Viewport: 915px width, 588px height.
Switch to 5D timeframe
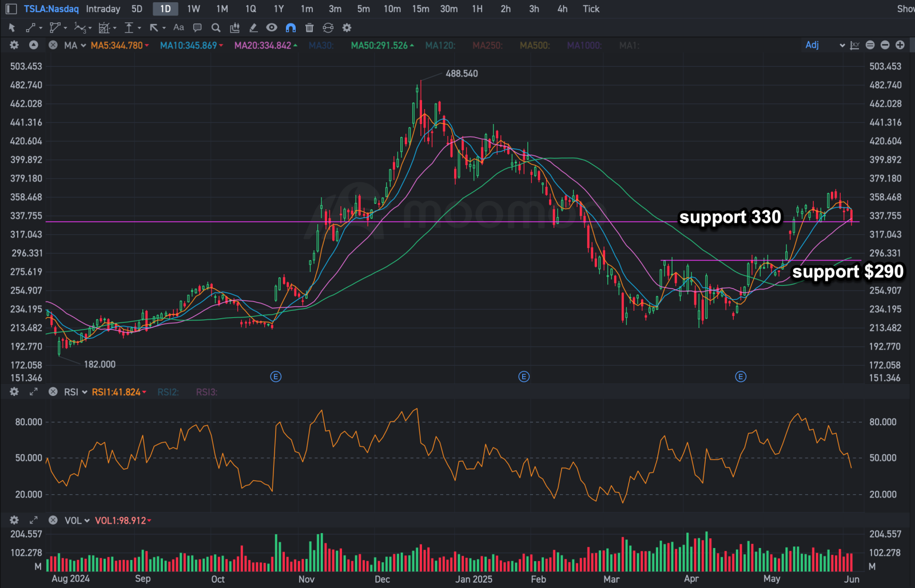[x=137, y=9]
